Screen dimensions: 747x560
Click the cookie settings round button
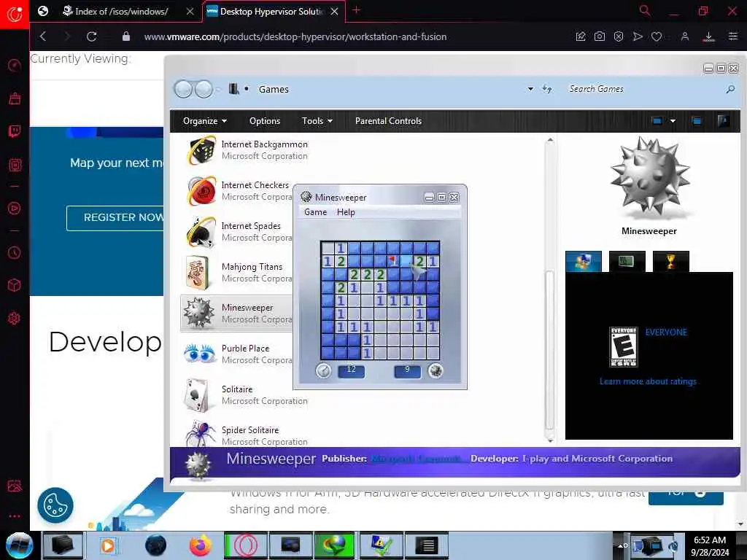[55, 505]
